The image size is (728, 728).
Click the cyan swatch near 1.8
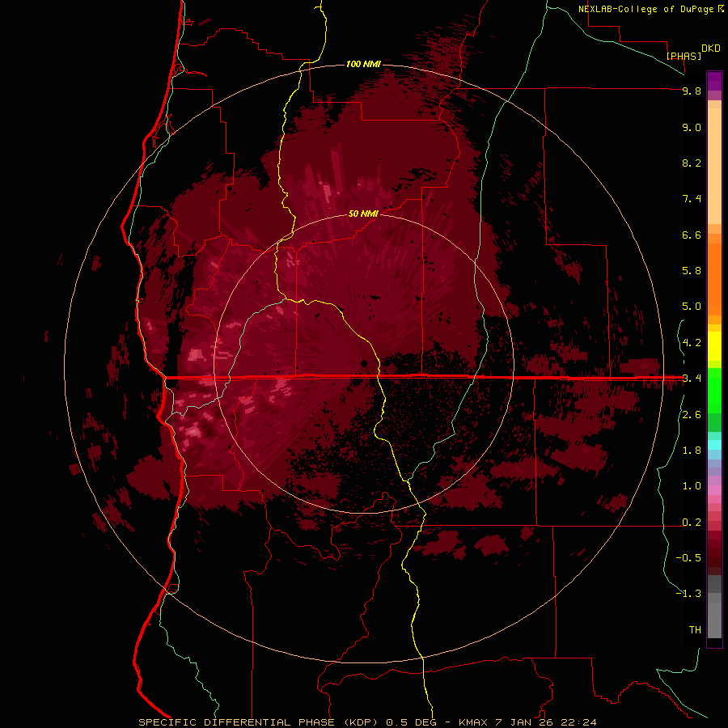(x=714, y=445)
